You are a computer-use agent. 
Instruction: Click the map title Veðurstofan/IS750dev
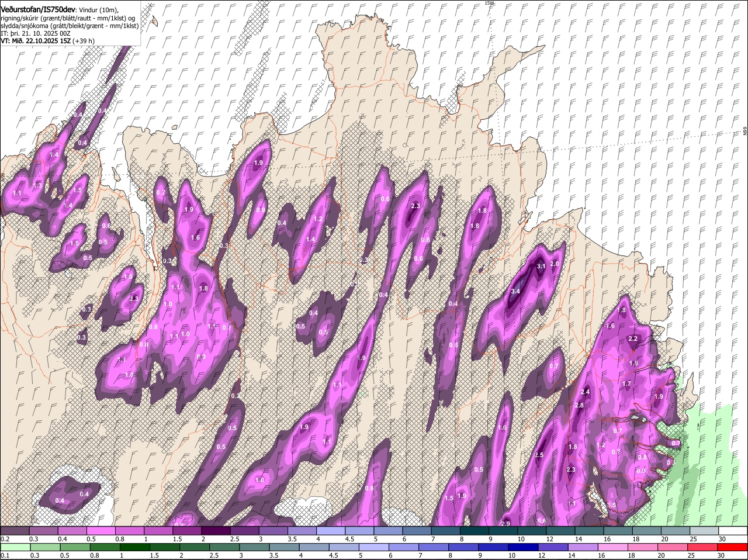tap(38, 9)
